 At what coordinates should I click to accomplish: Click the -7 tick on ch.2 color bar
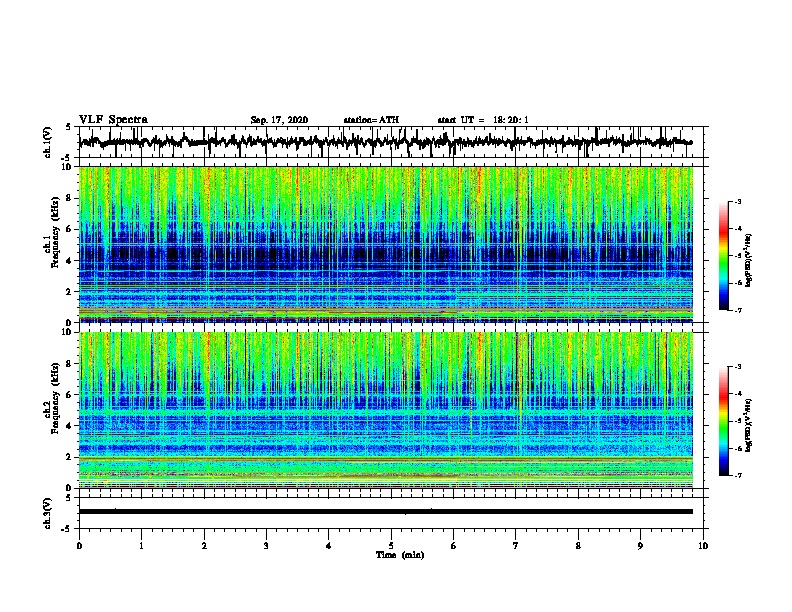pyautogui.click(x=737, y=476)
